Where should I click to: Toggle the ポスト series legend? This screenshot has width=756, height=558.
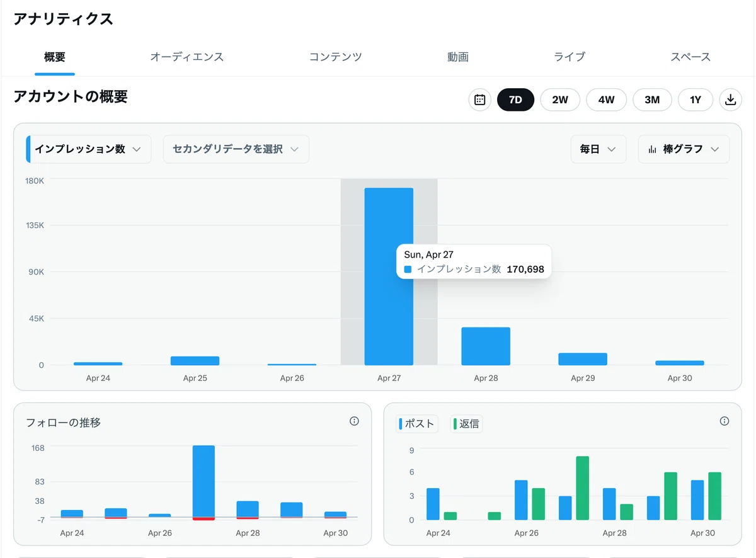point(417,424)
